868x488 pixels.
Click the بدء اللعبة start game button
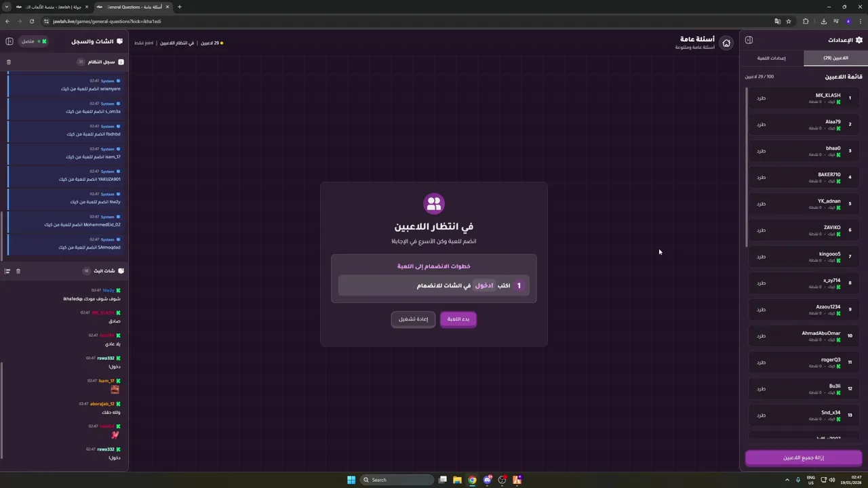coord(458,319)
